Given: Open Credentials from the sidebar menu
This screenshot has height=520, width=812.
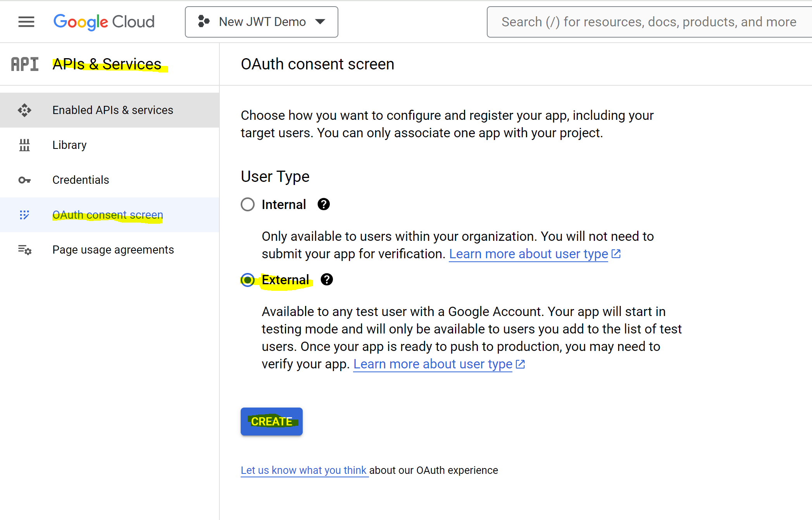Looking at the screenshot, I should pyautogui.click(x=81, y=180).
